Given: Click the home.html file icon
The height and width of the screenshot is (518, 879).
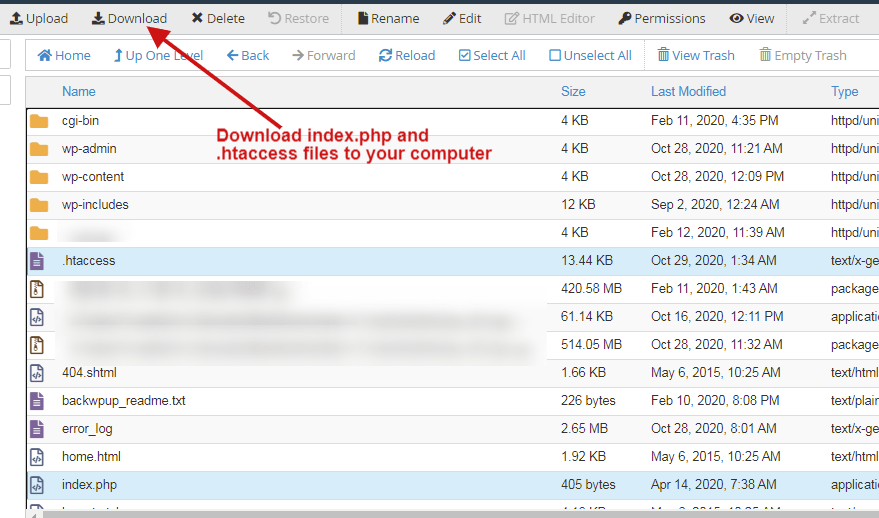Looking at the screenshot, I should click(37, 457).
